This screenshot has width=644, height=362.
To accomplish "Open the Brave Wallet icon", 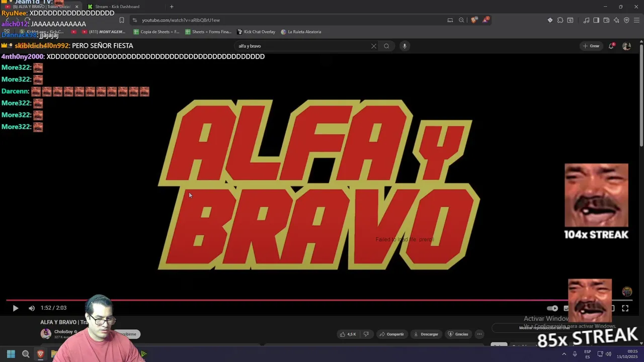I will click(606, 20).
